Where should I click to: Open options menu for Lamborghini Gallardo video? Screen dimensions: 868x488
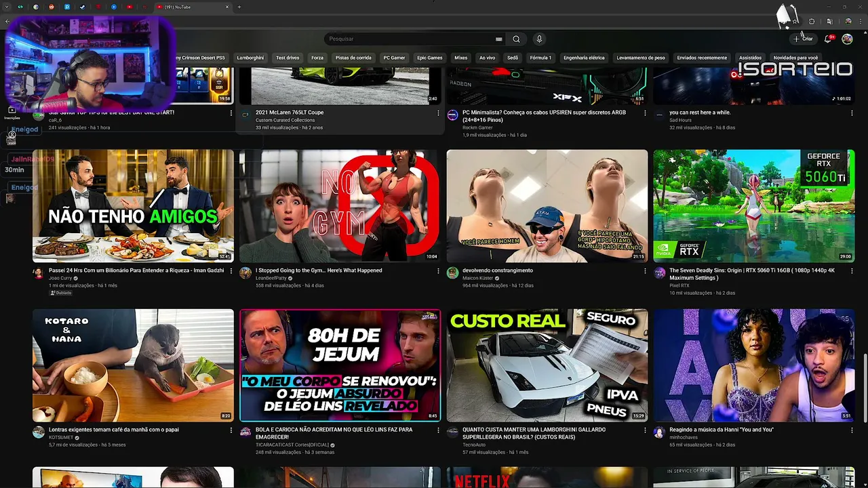pos(645,430)
